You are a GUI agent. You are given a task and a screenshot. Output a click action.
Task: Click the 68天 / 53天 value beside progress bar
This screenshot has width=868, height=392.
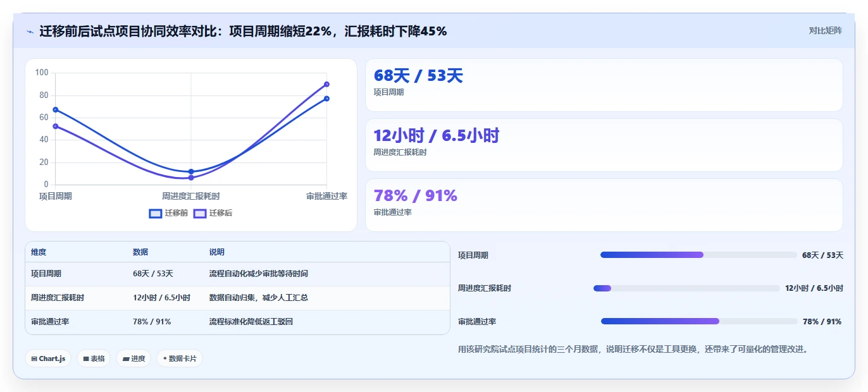822,255
